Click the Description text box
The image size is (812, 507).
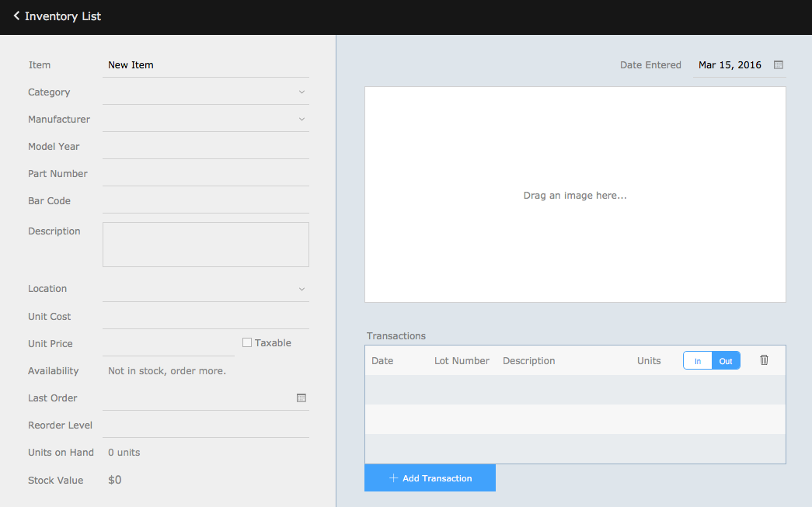(205, 244)
